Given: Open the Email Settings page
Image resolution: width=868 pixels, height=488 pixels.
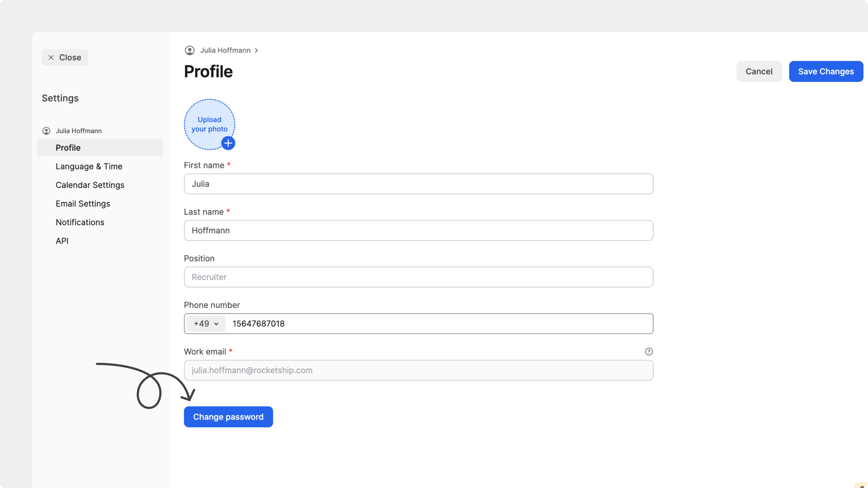Looking at the screenshot, I should 83,204.
